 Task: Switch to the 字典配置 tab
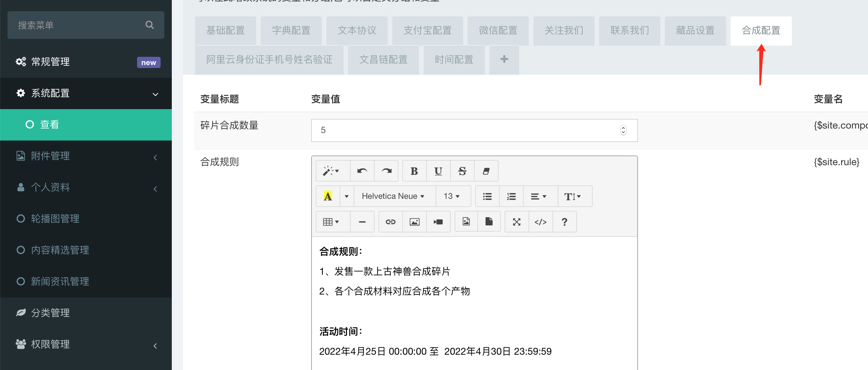(291, 31)
